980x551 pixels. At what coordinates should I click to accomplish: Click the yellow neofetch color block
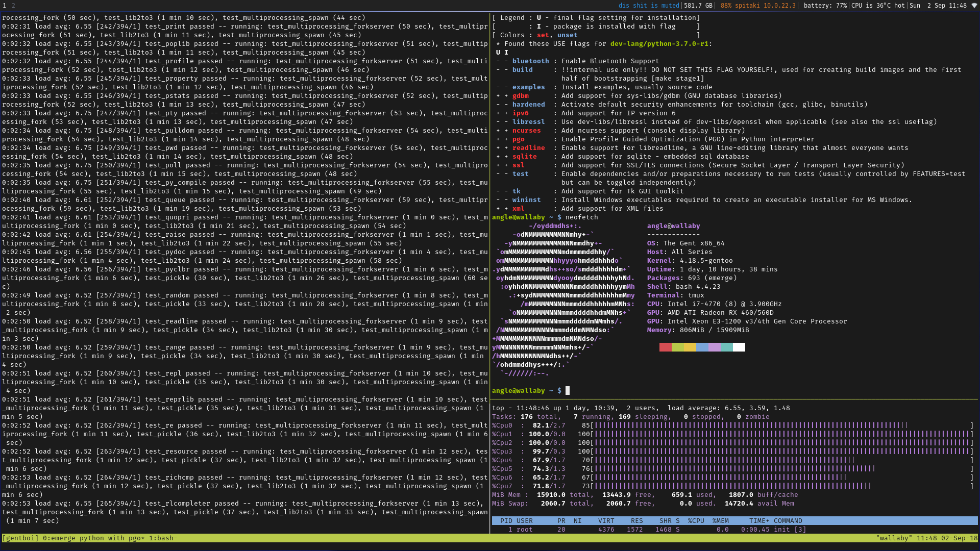690,347
